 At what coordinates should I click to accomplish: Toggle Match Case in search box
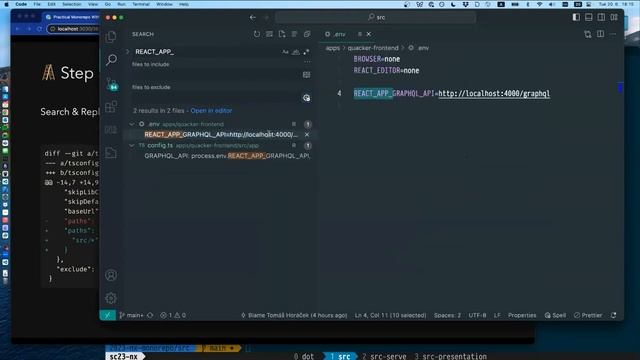(x=285, y=52)
